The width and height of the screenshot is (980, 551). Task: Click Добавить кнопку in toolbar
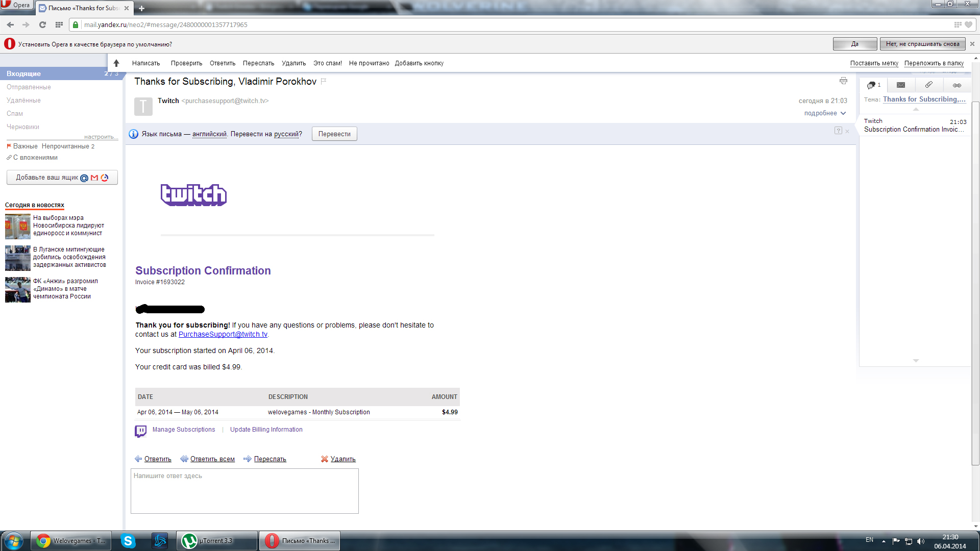(419, 63)
